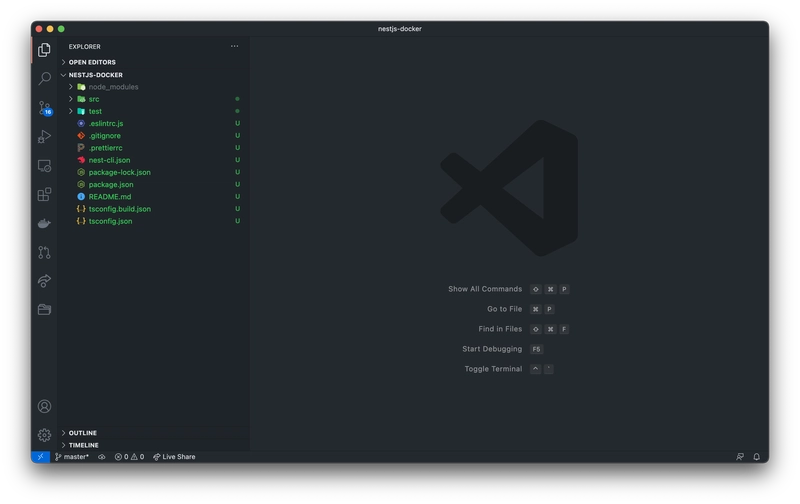Click the green modified dot on src
The height and width of the screenshot is (504, 800).
[x=237, y=99]
